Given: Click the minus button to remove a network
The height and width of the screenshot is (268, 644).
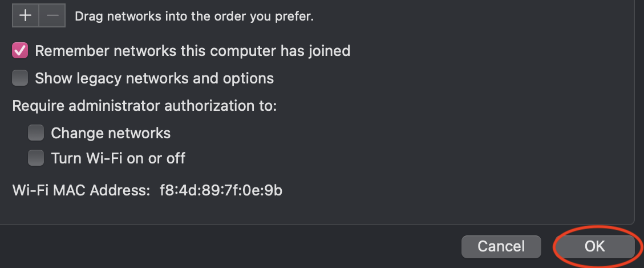Looking at the screenshot, I should (52, 15).
